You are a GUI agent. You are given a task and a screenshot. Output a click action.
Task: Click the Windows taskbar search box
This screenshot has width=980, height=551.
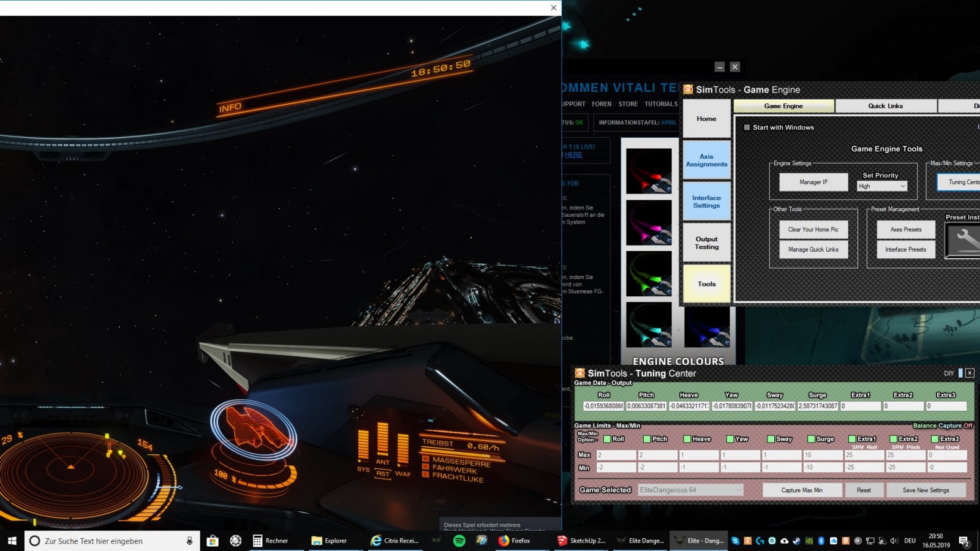click(x=112, y=541)
